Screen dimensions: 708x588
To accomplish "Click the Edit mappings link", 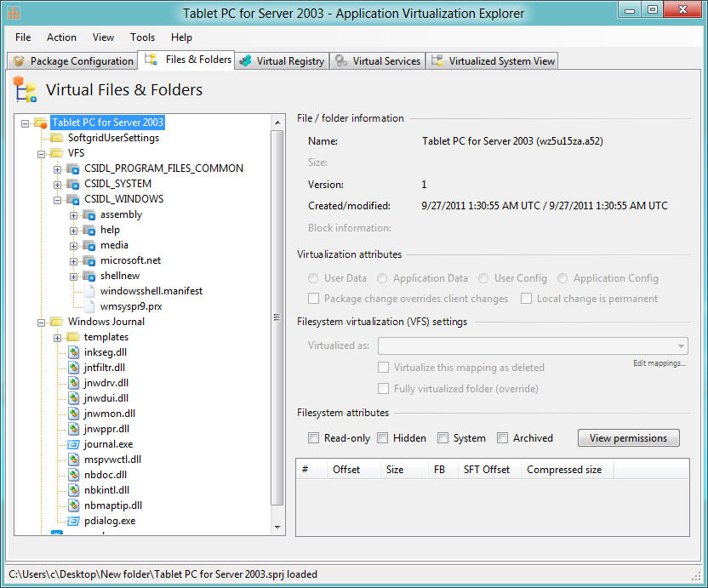I will pos(659,363).
